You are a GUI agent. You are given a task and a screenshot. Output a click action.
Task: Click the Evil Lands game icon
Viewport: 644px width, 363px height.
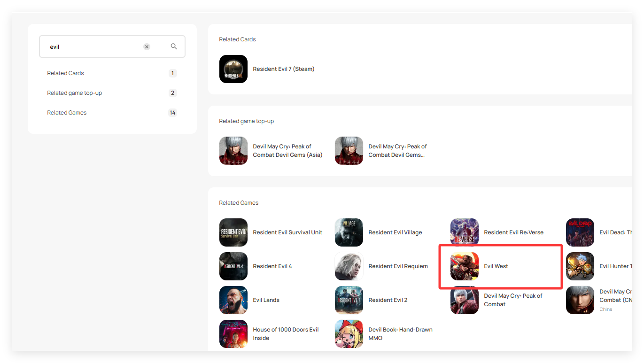point(233,300)
